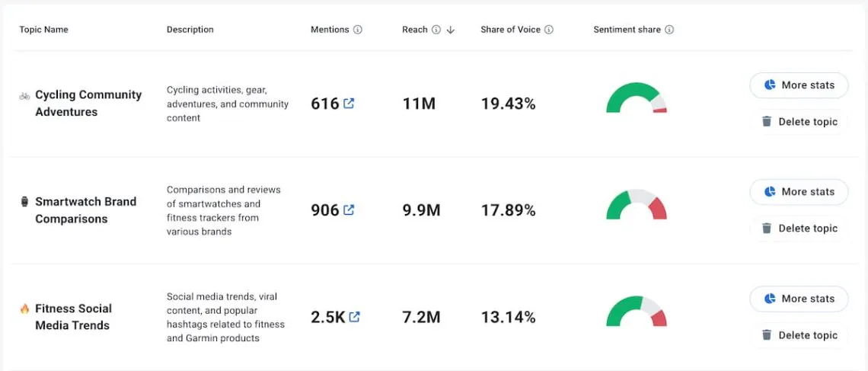868x371 pixels.
Task: Open More stats for Fitness Social Media Trends
Action: pos(799,299)
